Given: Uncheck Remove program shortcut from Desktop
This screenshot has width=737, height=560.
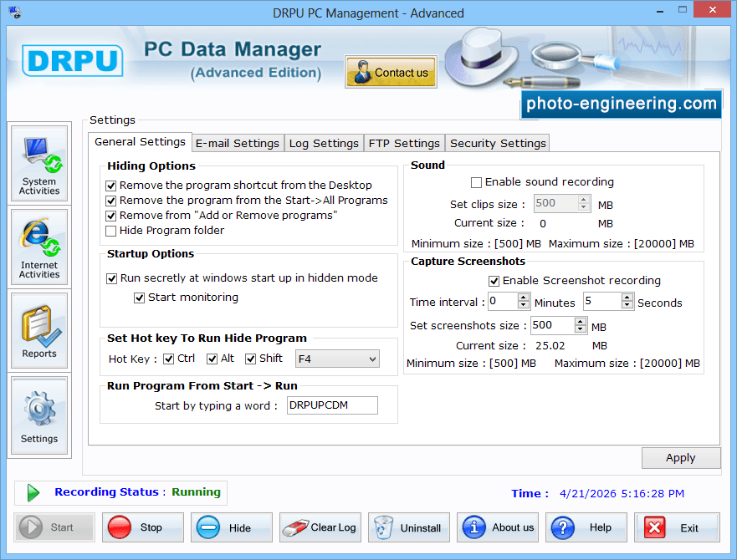Looking at the screenshot, I should point(111,186).
